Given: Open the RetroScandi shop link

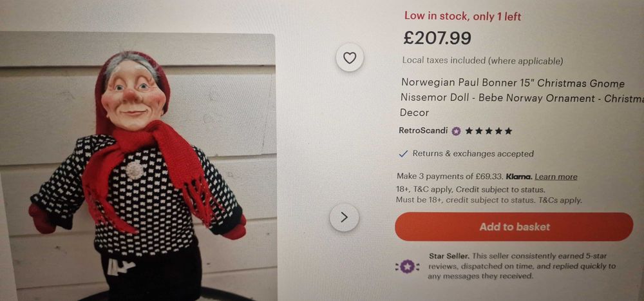Looking at the screenshot, I should click(423, 130).
